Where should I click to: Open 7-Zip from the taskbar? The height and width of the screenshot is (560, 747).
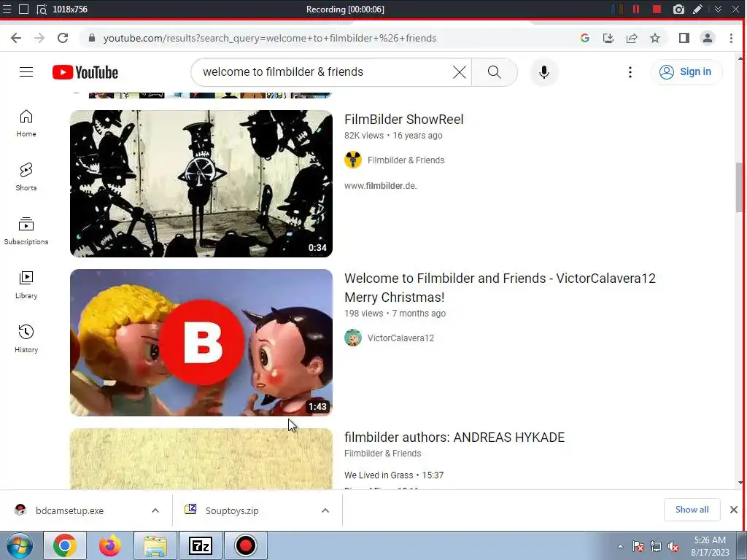click(200, 545)
